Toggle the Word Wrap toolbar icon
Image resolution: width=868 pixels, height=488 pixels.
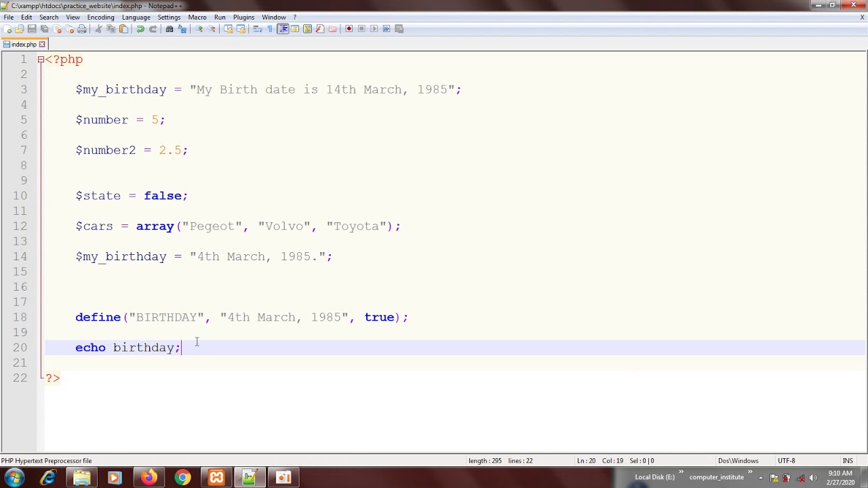pos(258,28)
